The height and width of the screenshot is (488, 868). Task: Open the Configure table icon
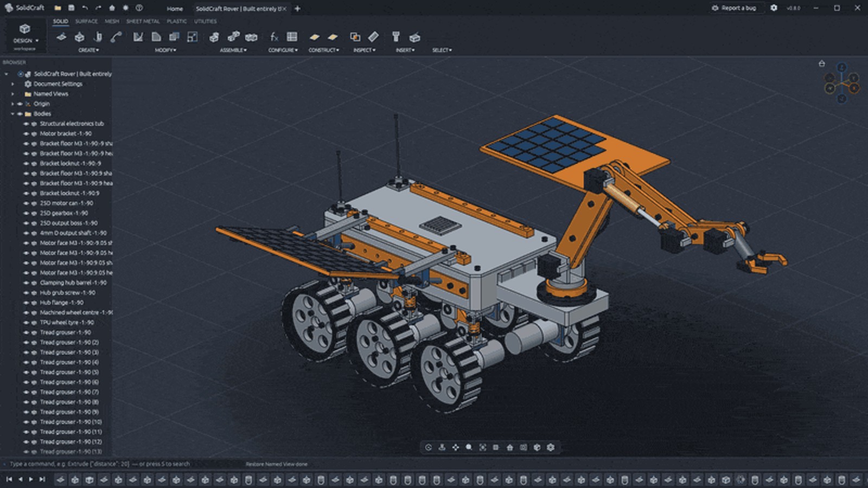(292, 37)
